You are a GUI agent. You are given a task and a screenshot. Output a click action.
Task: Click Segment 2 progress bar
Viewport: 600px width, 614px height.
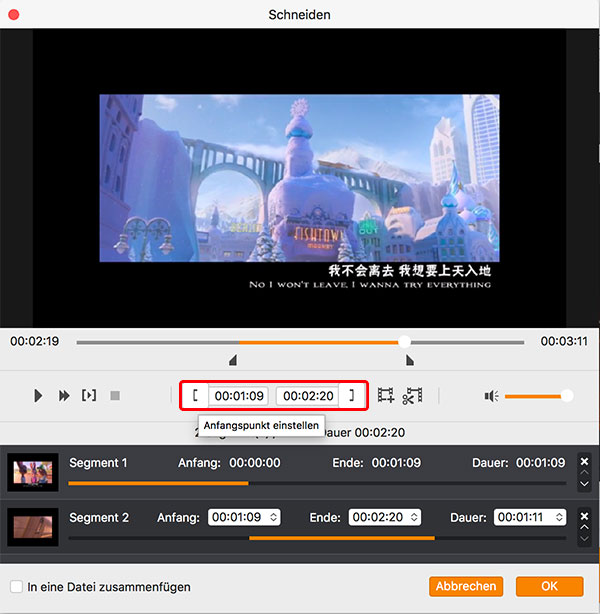tap(317, 538)
